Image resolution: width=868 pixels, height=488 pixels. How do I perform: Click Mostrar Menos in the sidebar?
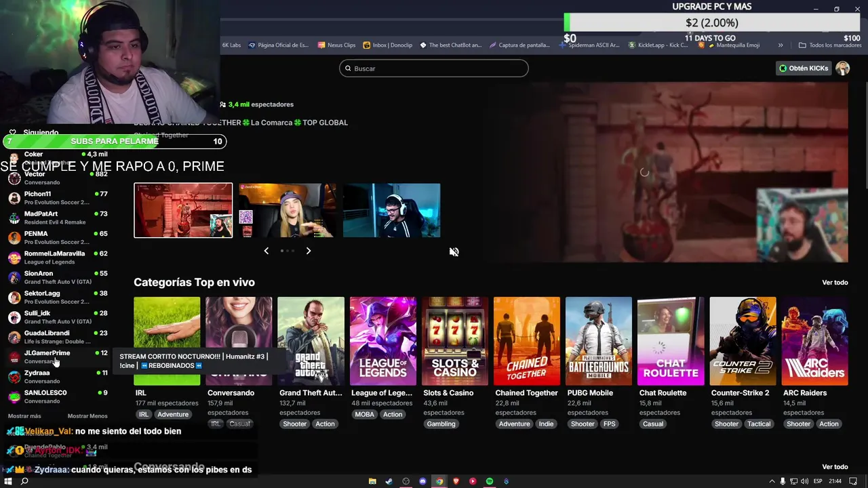pos(87,416)
